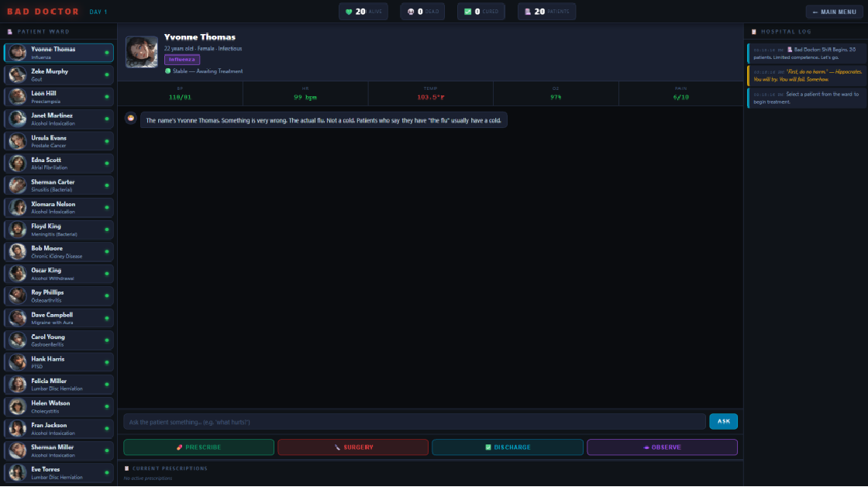The width and height of the screenshot is (868, 487).
Task: Select patient Zeke Murphy with Gout
Action: (59, 74)
